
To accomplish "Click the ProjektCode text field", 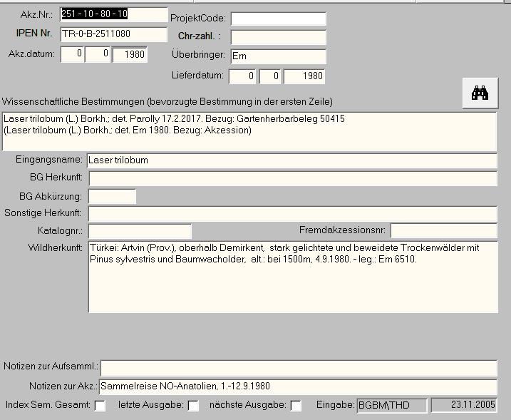I will coord(278,19).
